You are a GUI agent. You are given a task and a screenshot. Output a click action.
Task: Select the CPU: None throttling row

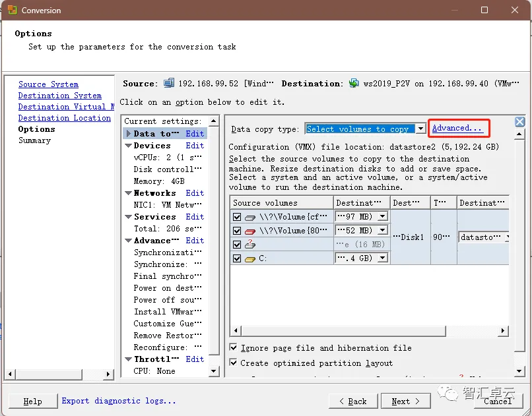(154, 371)
